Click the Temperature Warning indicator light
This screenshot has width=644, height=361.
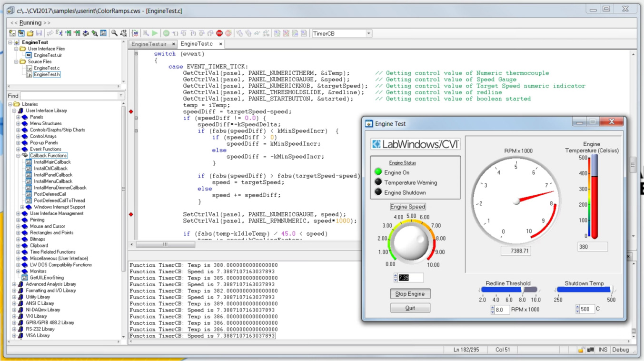coord(377,182)
